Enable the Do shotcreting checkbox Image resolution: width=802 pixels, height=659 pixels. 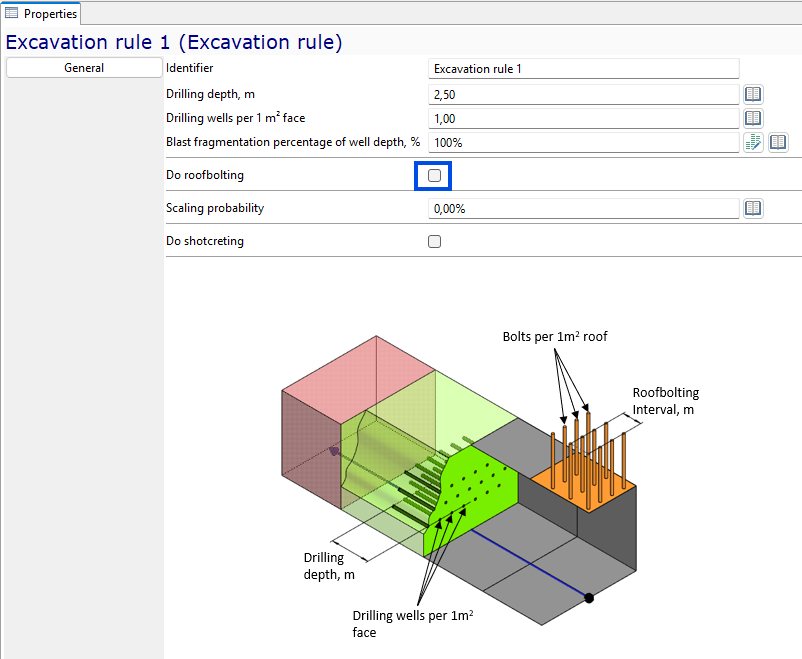click(x=434, y=241)
